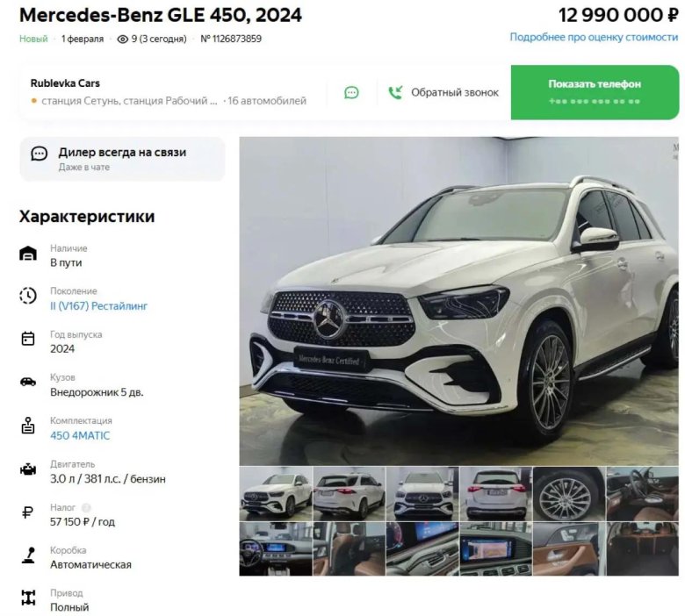This screenshot has height=616, width=685.
Task: Open price evaluation details link
Action: click(594, 38)
